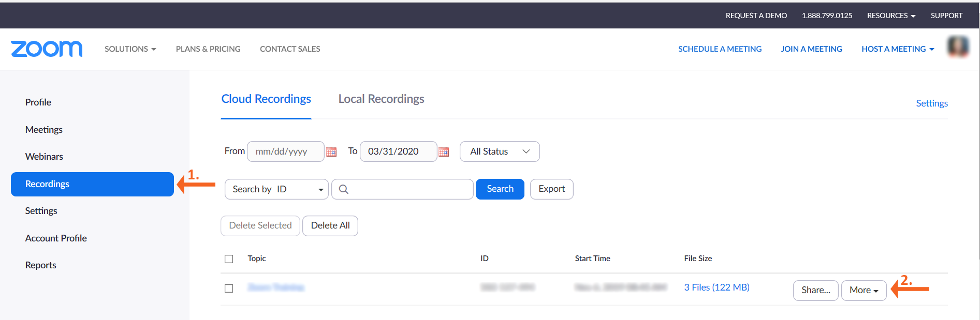Open the Search by ID dropdown
This screenshot has width=980, height=320.
pos(276,189)
